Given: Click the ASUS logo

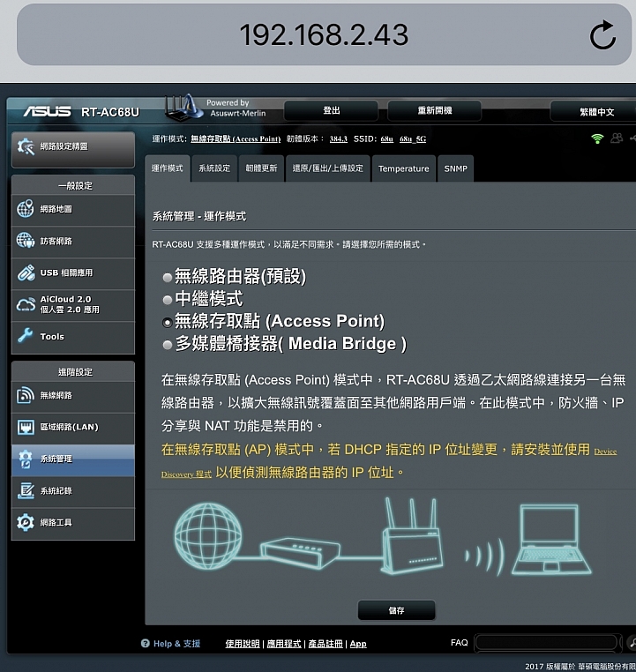Looking at the screenshot, I should [47, 111].
